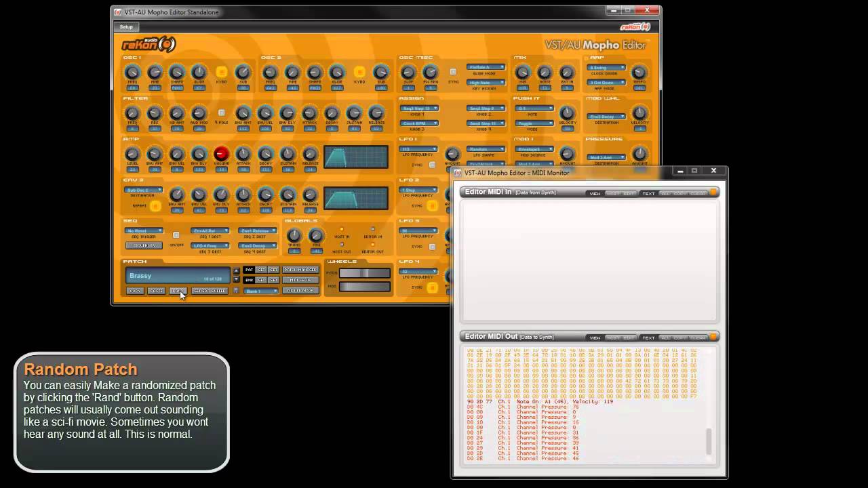Screen dimensions: 868x488
Task: Click the Arp Tempo knob
Action: pyautogui.click(x=639, y=73)
